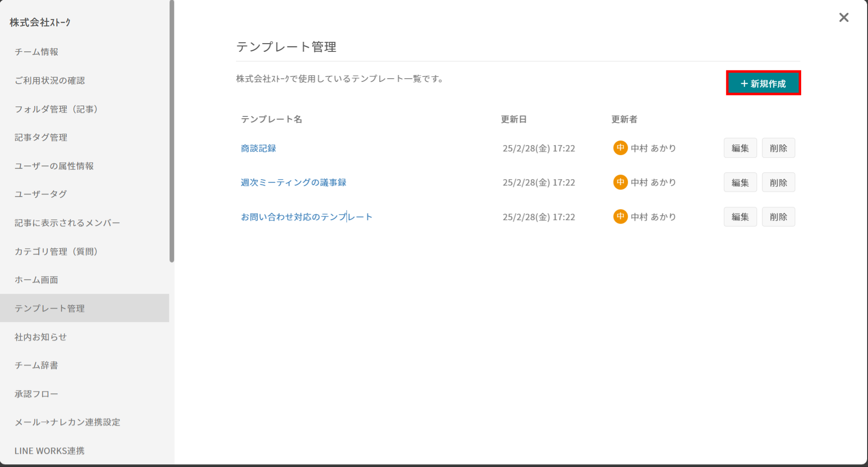Open the 商談記録 template link

coord(258,148)
